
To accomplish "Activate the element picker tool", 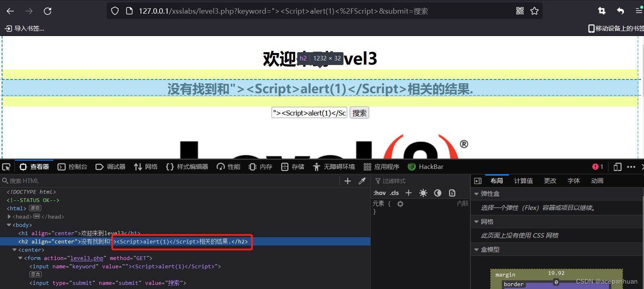I will (x=6, y=167).
